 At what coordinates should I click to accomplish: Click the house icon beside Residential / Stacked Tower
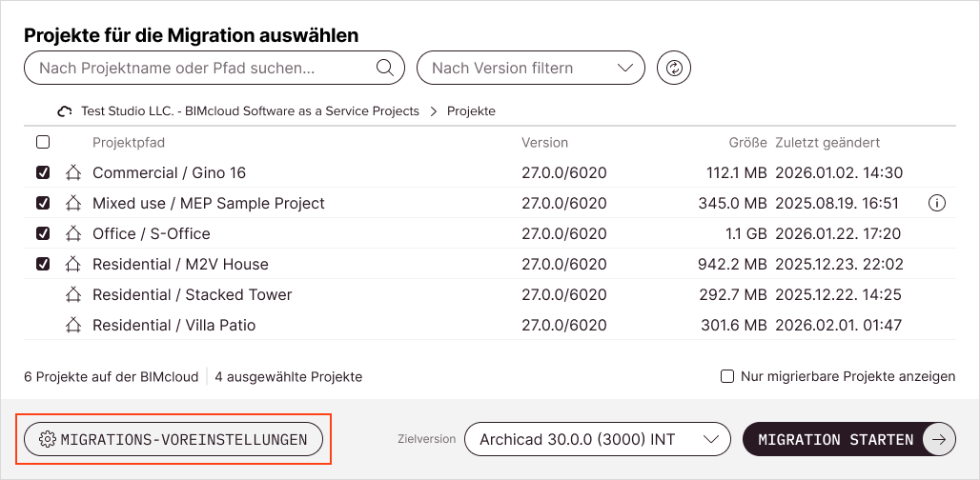point(73,294)
